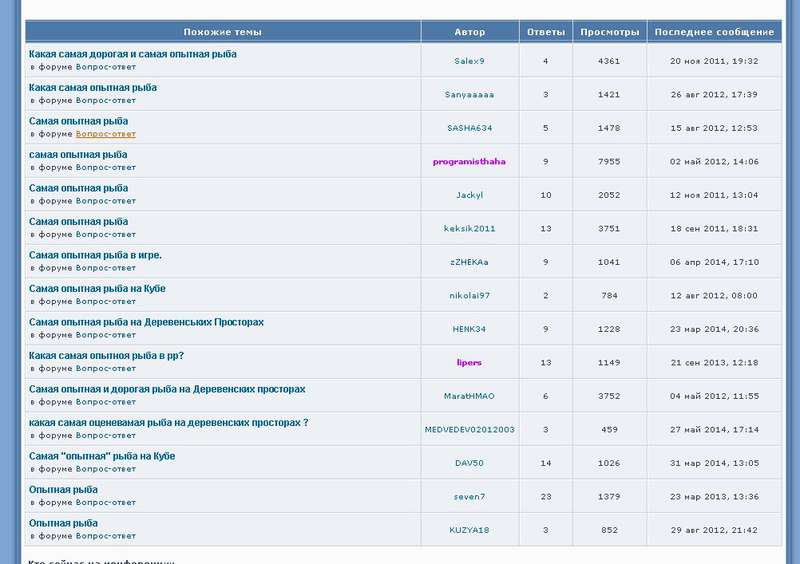Open topic "Самая опытная и дорогая рыба на Деревенских просторах"
Screen dimensions: 800x564
167,389
